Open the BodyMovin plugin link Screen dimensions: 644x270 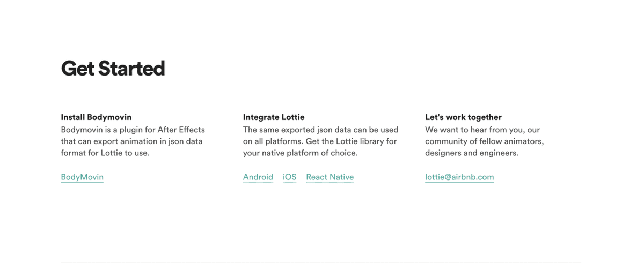(x=82, y=177)
